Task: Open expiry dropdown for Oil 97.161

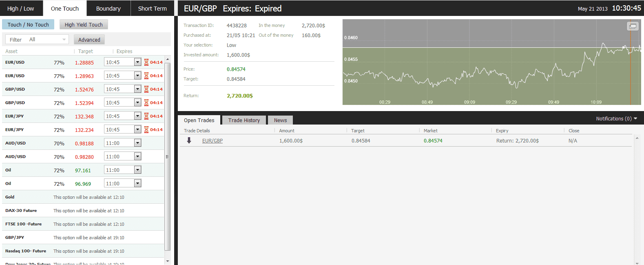Action: (x=137, y=170)
